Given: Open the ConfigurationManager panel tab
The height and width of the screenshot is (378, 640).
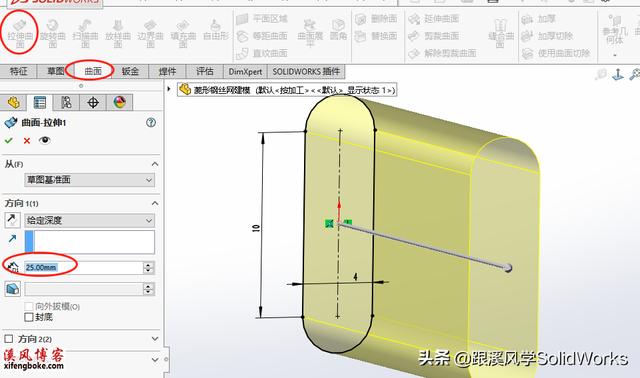Looking at the screenshot, I should click(66, 102).
